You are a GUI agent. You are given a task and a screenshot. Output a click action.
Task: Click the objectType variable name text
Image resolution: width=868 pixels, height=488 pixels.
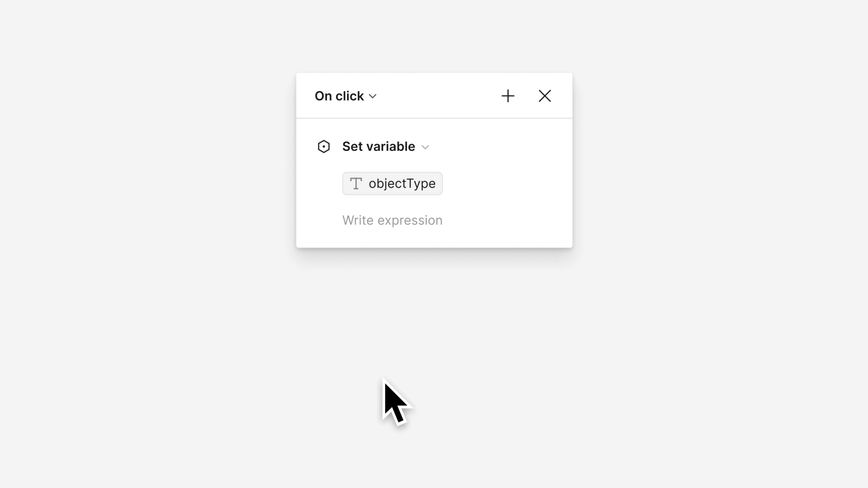pos(402,183)
